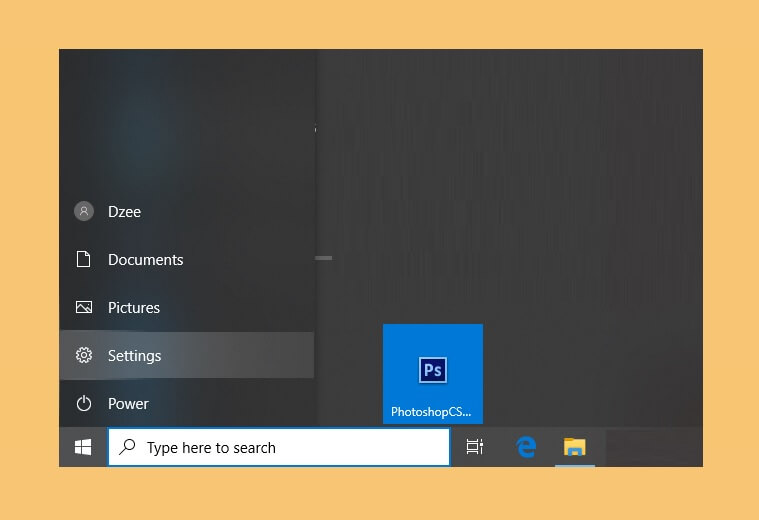This screenshot has width=759, height=520.
Task: Open the PhotoshopCS tile
Action: click(x=433, y=374)
